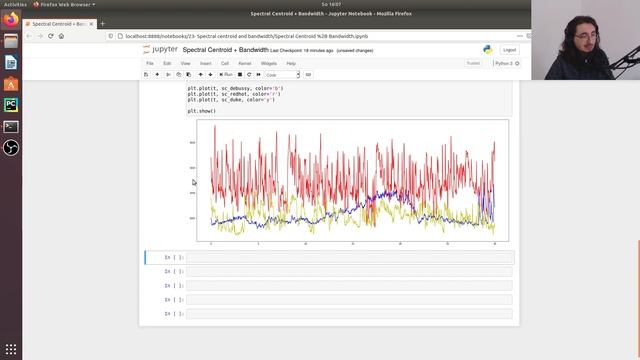Click the third empty code cell input

click(349, 286)
